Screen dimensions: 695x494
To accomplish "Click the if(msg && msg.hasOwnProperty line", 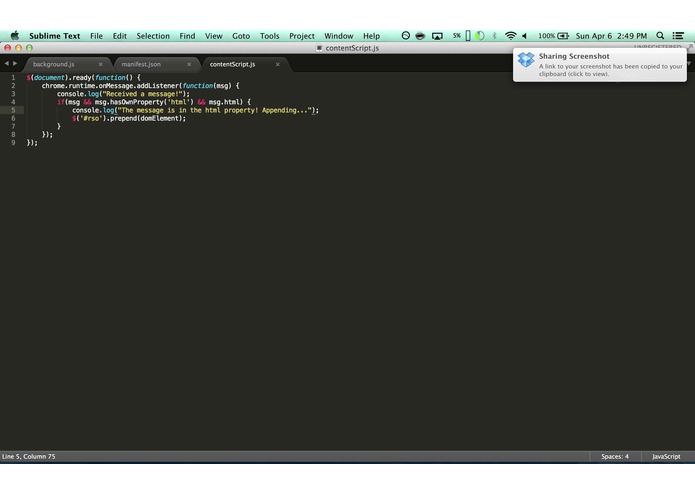I will 154,102.
